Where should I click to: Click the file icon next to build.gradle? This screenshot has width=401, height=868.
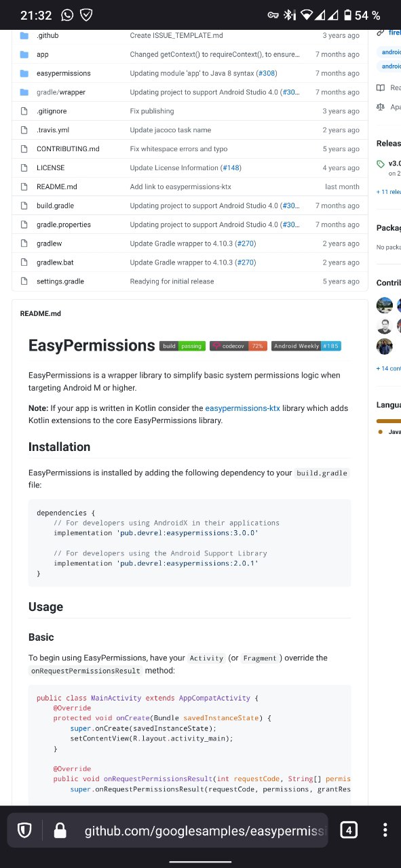24,205
